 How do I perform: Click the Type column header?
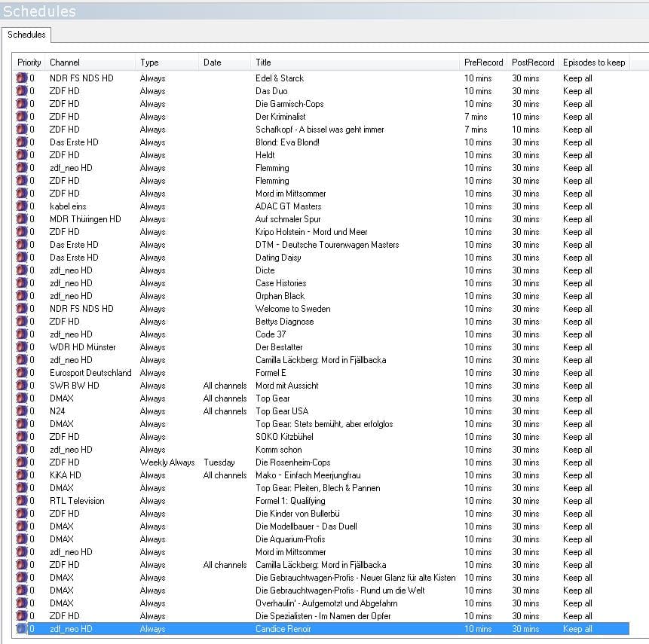tap(149, 63)
